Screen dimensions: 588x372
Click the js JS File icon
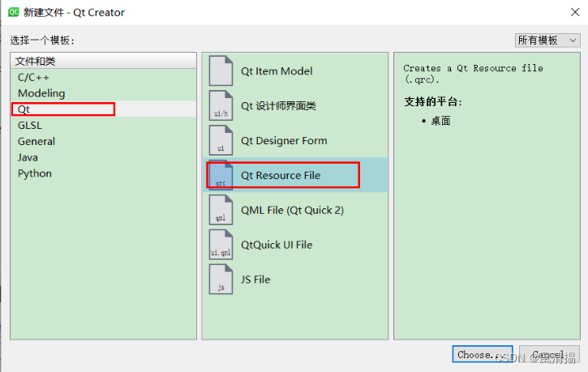click(221, 280)
